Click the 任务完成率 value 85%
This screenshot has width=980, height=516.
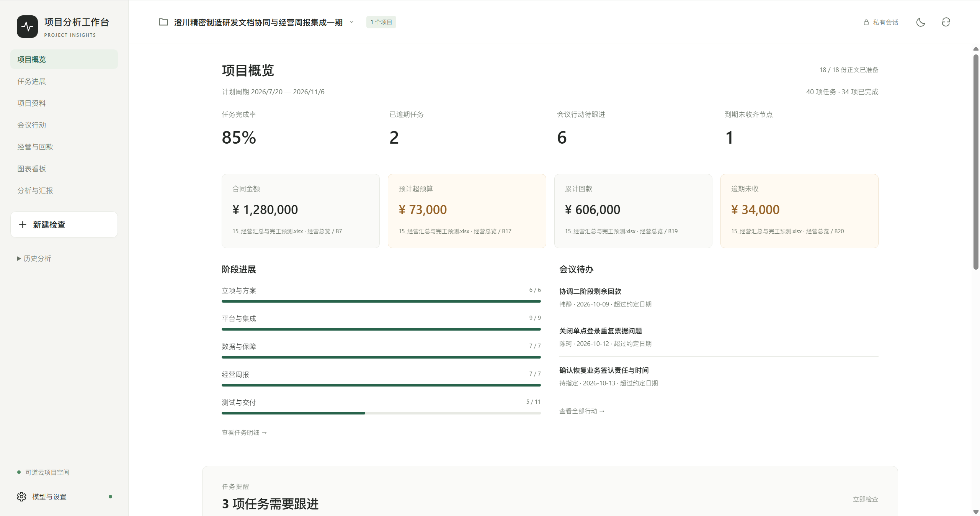click(239, 138)
